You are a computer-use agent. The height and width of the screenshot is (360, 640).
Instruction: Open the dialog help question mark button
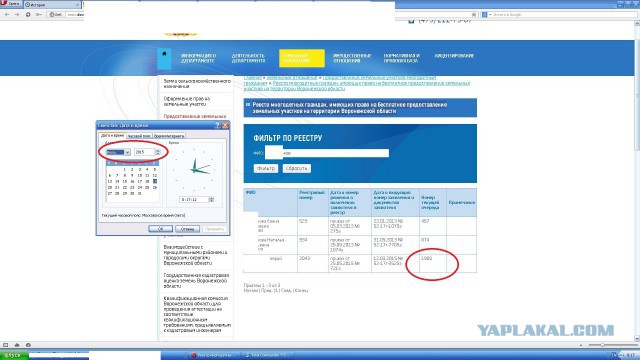pos(217,125)
